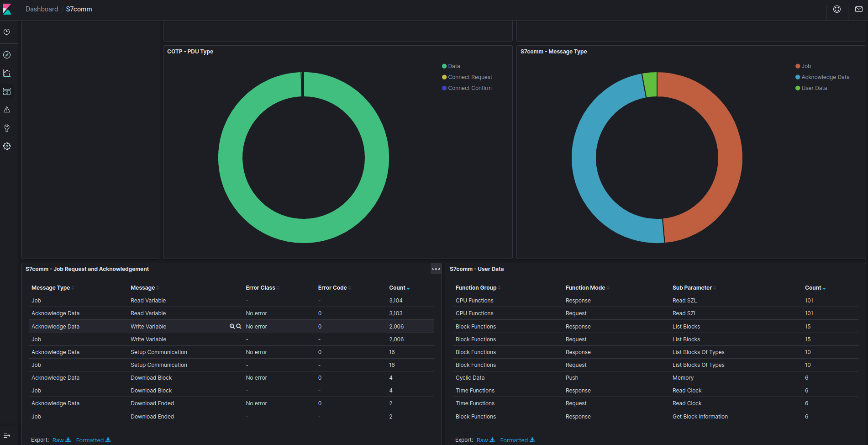Open Dev Tools wrench icon
Viewport: 868px width, 445px height.
tap(7, 128)
